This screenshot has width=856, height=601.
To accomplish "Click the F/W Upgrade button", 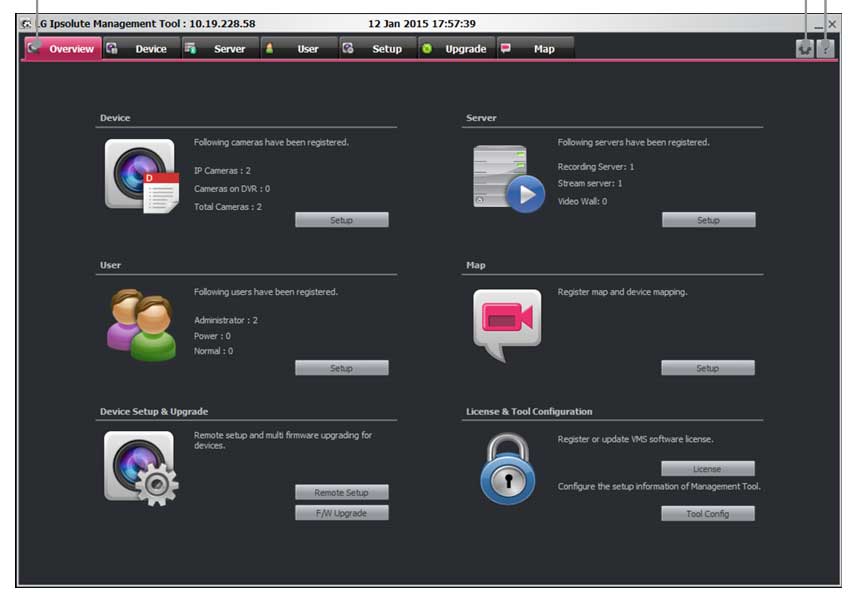I will (x=341, y=513).
